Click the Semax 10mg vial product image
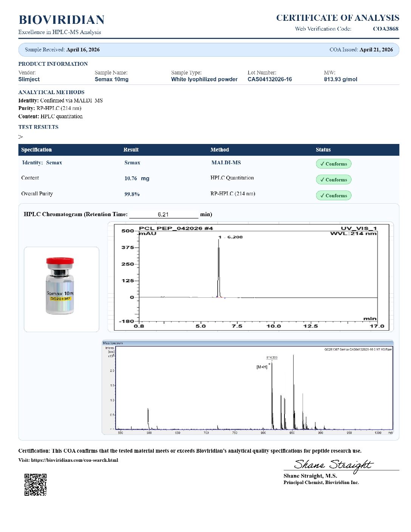 [60, 286]
